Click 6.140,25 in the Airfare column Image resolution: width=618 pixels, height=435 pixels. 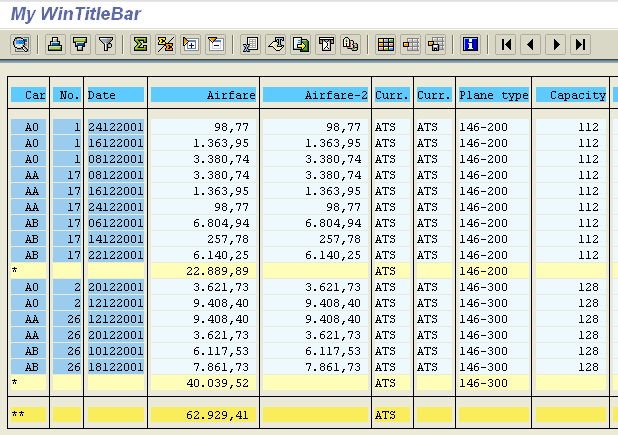[x=203, y=255]
